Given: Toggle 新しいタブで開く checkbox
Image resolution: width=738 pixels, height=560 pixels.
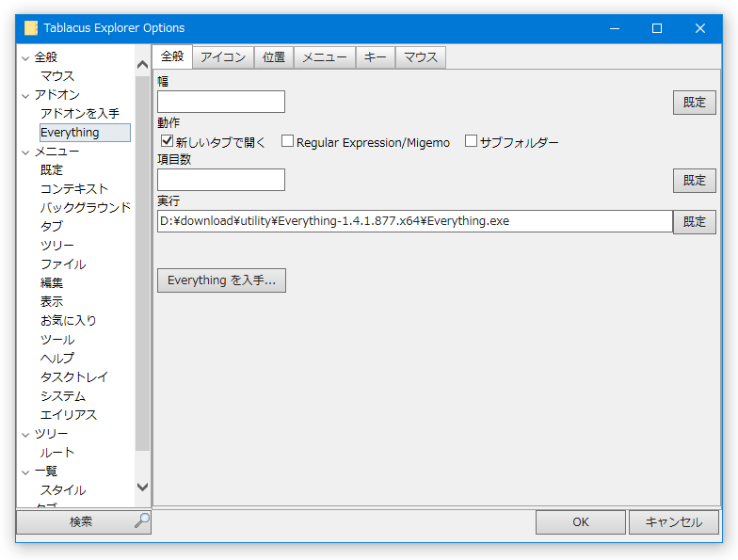Looking at the screenshot, I should tap(167, 141).
